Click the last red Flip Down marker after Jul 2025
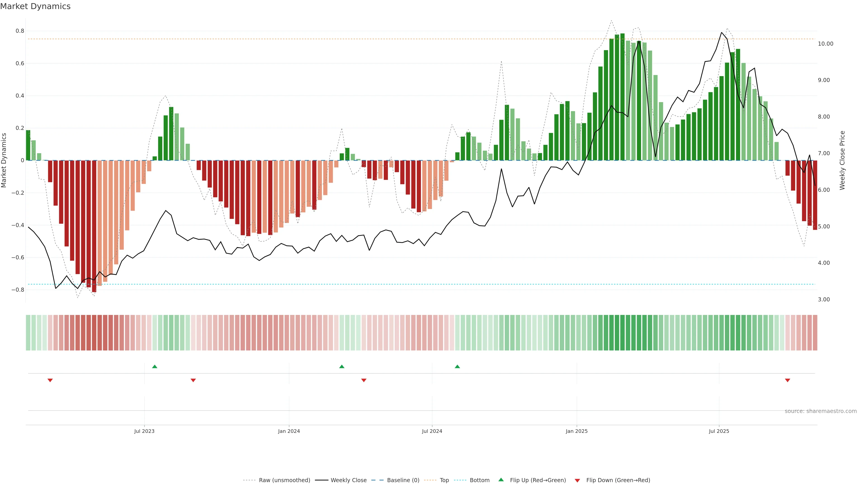Viewport: 868px width, 488px height. [x=788, y=380]
